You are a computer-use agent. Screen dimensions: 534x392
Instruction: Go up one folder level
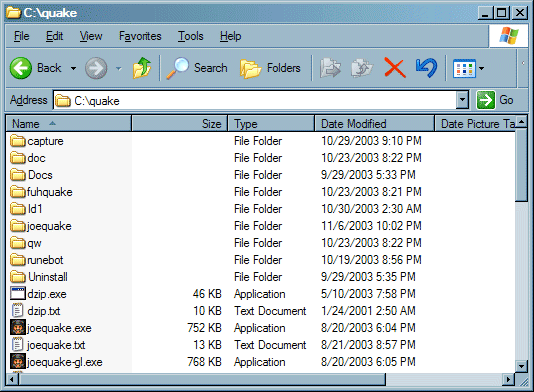point(142,68)
